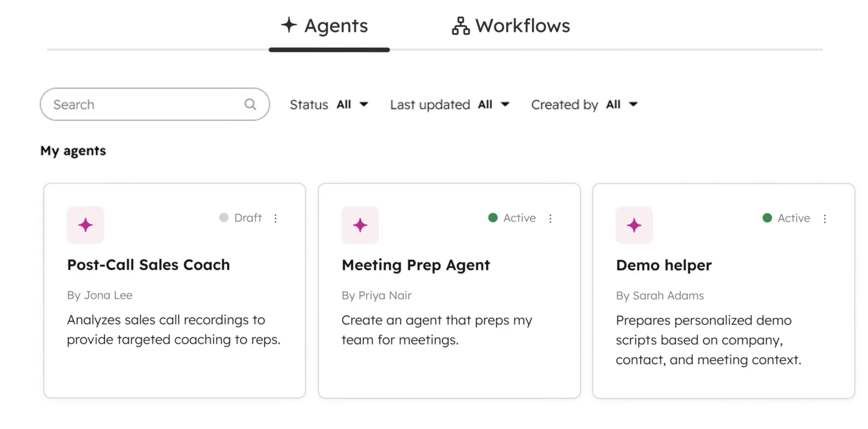
Task: Click the Agents tab sparkle icon
Action: click(289, 25)
